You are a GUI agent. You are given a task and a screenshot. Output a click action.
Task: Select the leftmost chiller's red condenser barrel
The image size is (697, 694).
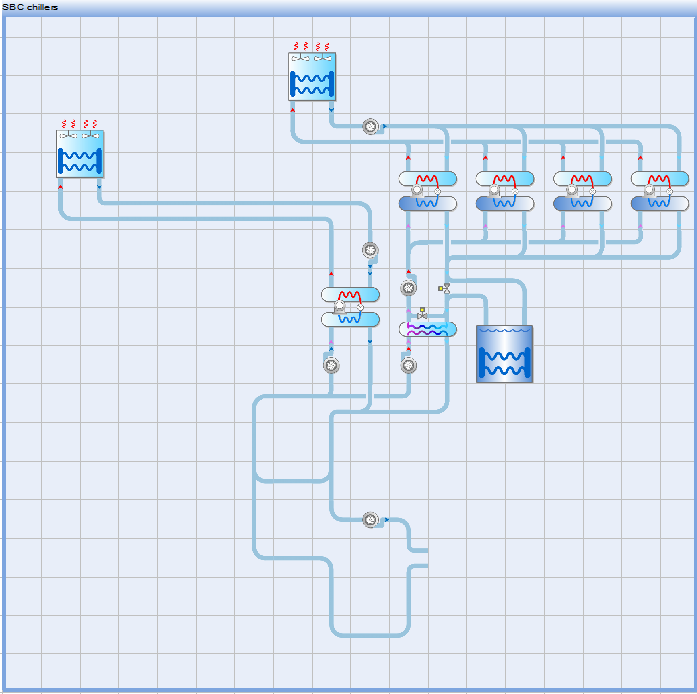point(427,179)
